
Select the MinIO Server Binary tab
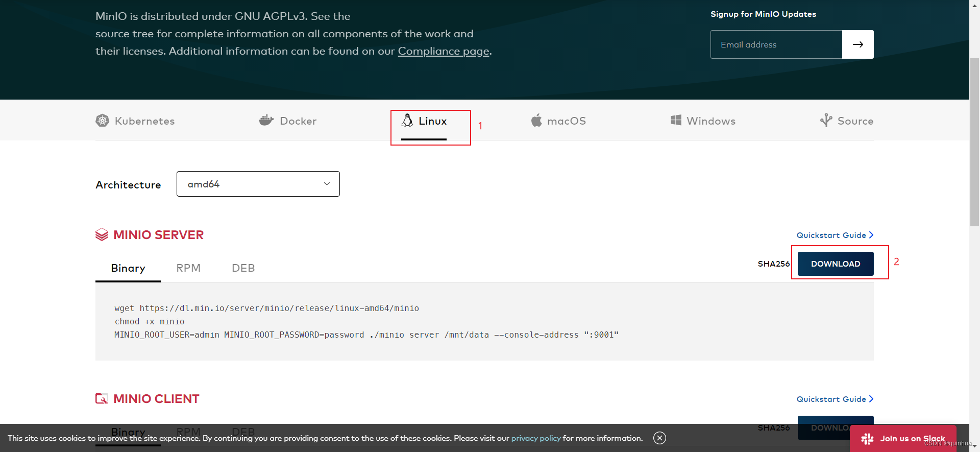(128, 268)
